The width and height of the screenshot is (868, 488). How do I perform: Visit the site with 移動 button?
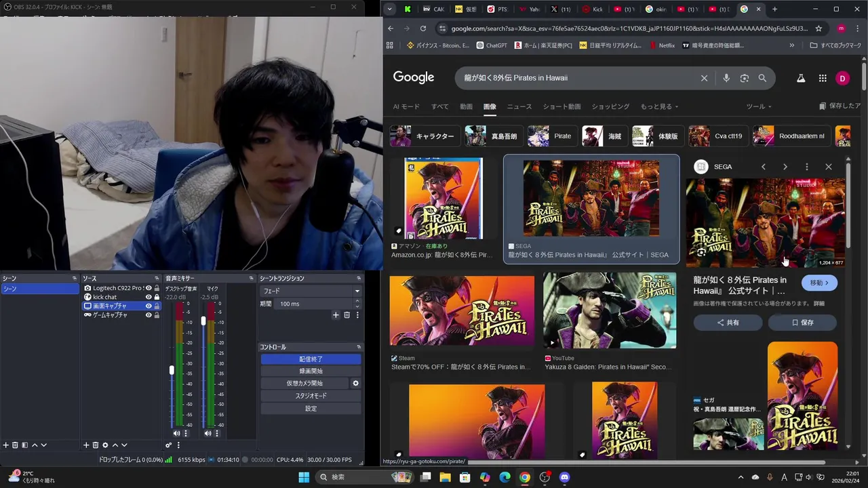click(x=819, y=283)
